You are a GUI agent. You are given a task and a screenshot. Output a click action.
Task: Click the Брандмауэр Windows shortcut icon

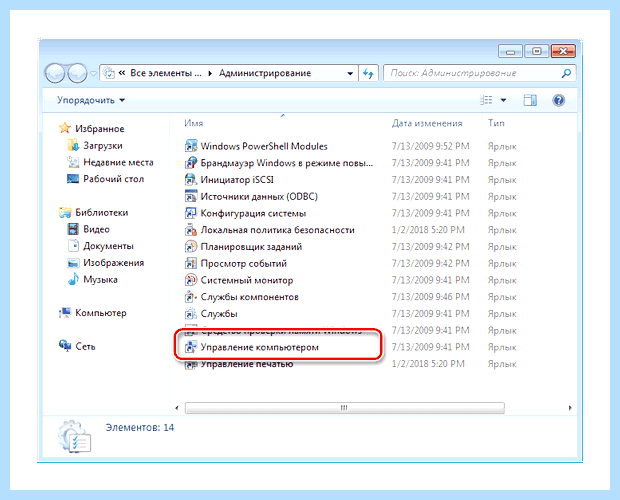(191, 163)
